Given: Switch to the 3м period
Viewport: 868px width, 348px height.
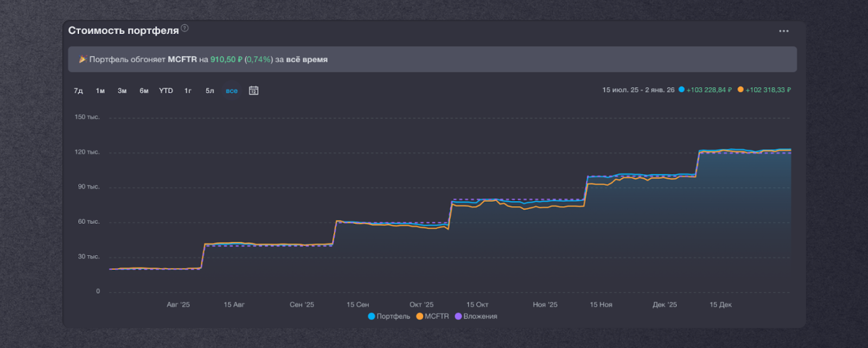Looking at the screenshot, I should click(122, 91).
